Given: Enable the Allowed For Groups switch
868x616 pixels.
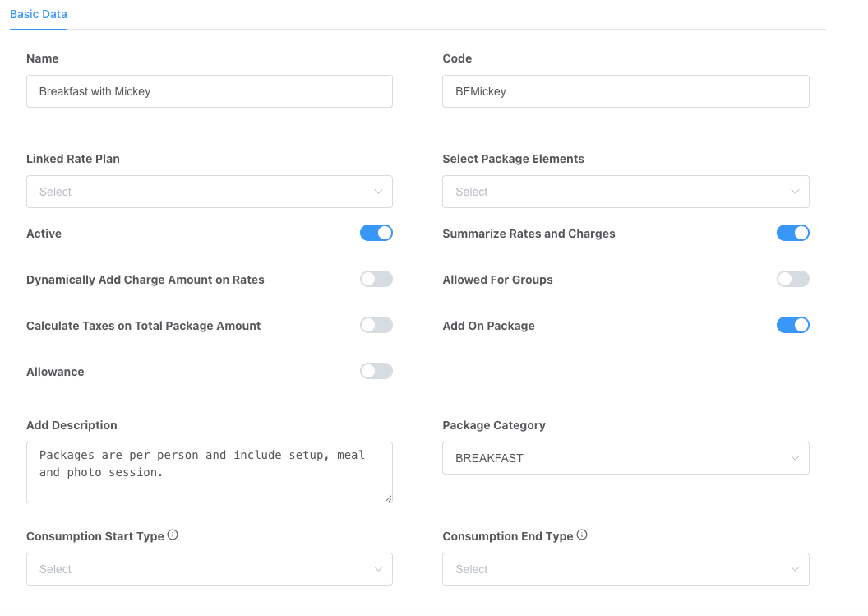Looking at the screenshot, I should 792,280.
